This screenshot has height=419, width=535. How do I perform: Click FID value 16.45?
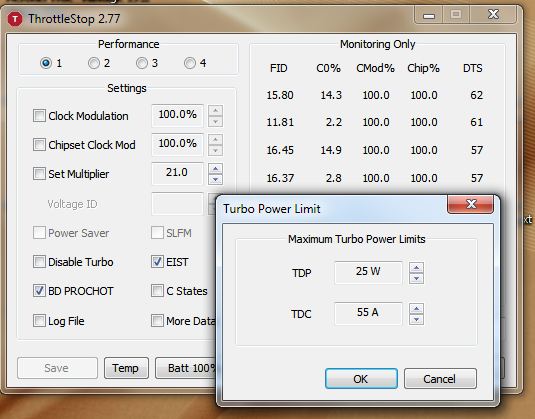(x=280, y=150)
